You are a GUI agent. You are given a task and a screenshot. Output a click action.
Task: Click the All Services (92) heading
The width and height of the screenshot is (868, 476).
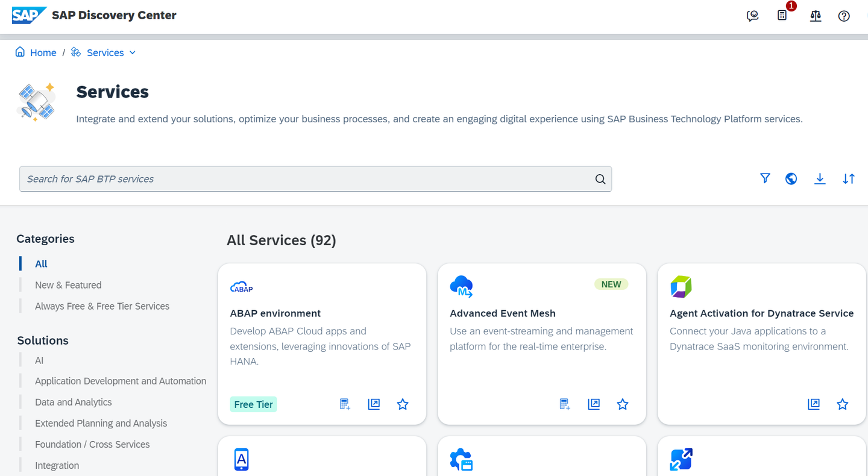(281, 240)
